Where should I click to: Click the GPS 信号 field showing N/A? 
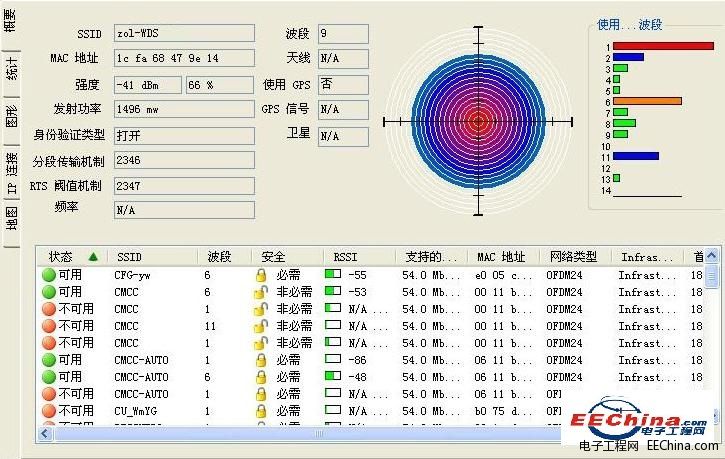(344, 110)
